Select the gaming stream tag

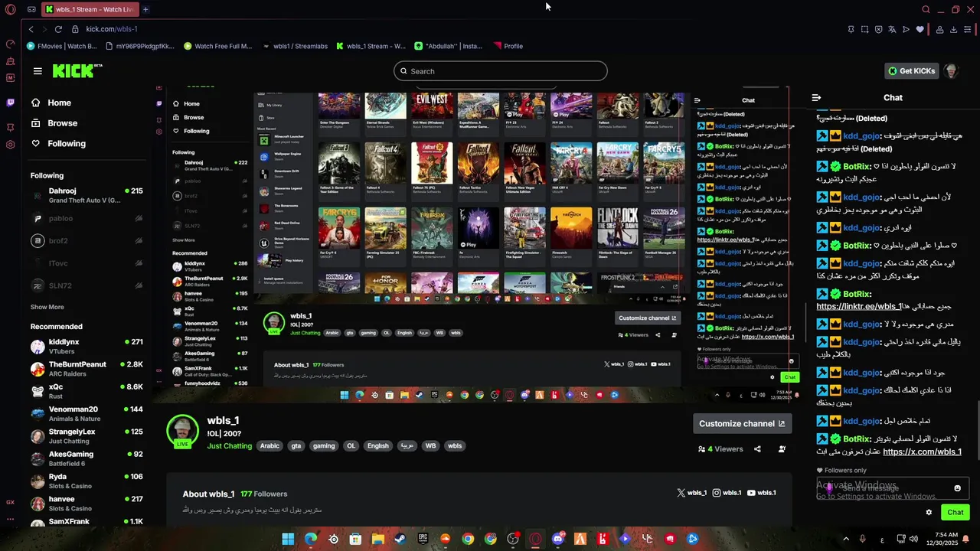[x=324, y=445]
